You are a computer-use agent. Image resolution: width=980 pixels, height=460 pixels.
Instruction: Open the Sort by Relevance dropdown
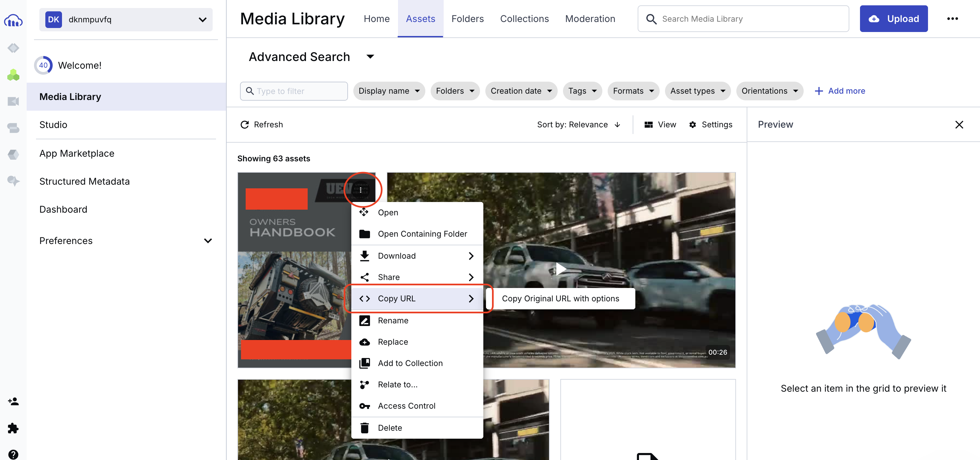tap(578, 124)
